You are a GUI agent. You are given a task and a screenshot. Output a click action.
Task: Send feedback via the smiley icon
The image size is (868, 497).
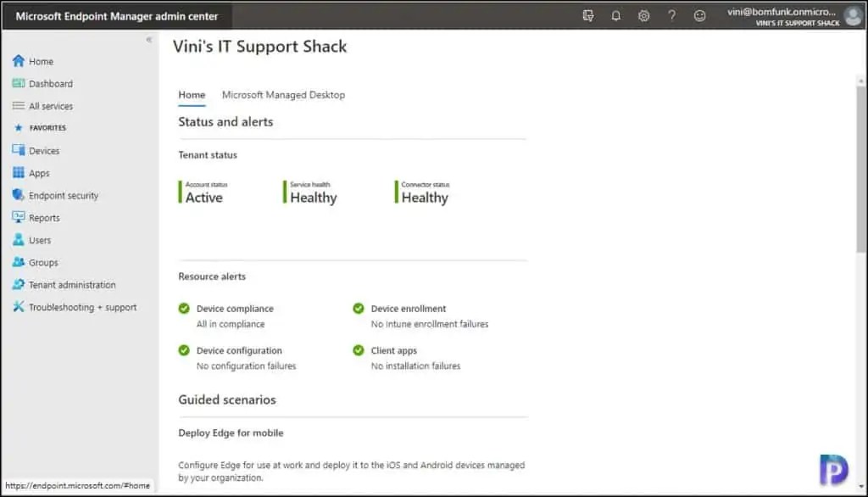698,15
